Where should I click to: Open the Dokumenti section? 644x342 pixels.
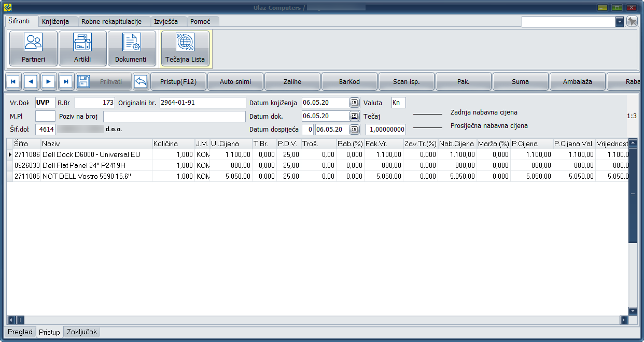(x=131, y=48)
